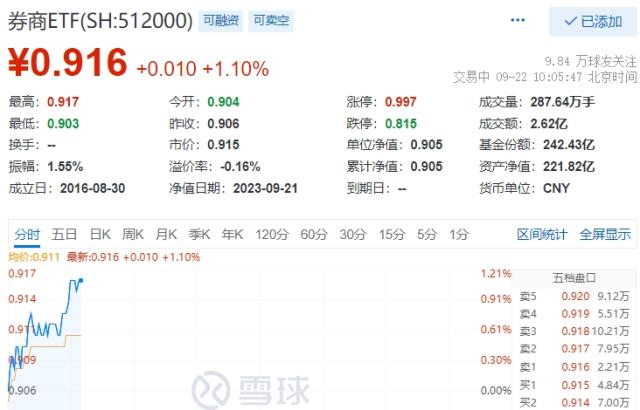This screenshot has height=410, width=640.
Task: Click the latest price point on chart
Action: pyautogui.click(x=81, y=280)
